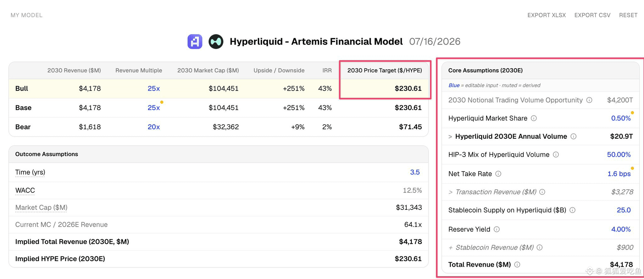Select the Bull scenario row label
This screenshot has width=644, height=279.
(22, 89)
